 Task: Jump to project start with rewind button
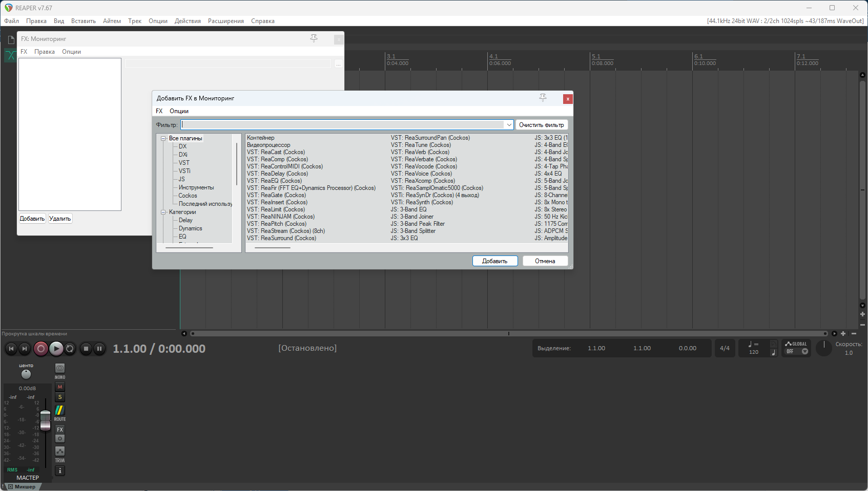coord(11,349)
